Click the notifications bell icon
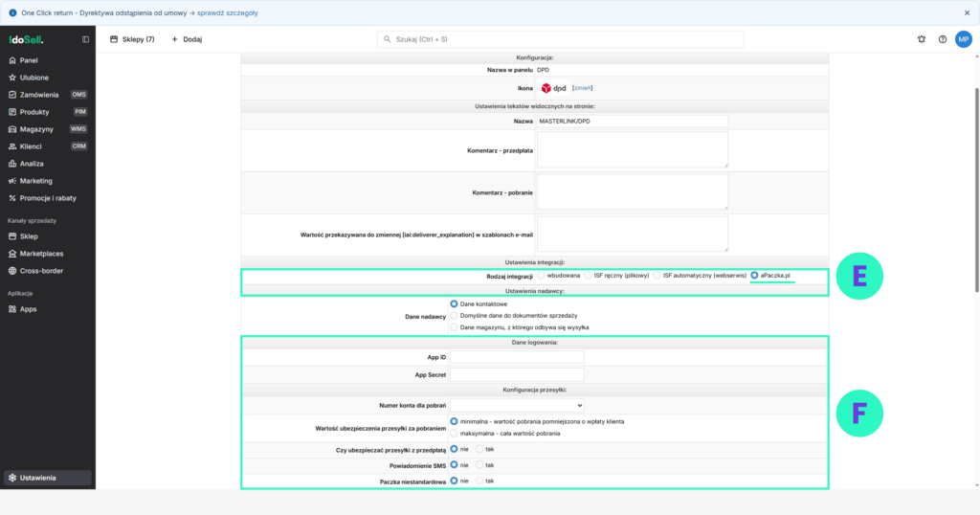The image size is (980, 515). pyautogui.click(x=922, y=39)
